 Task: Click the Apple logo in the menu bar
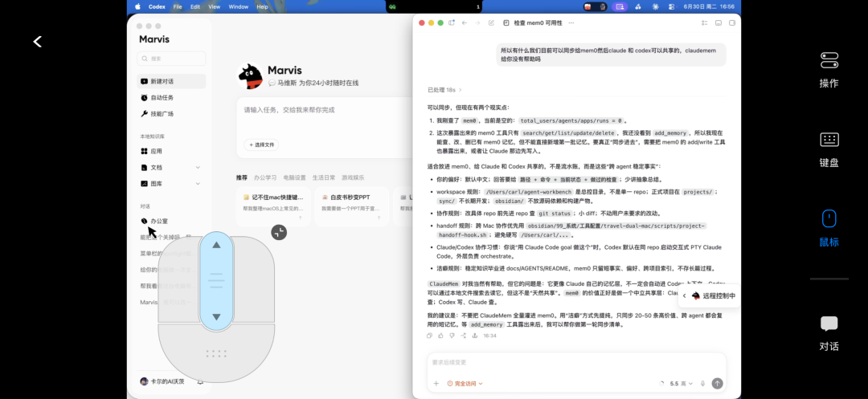click(138, 6)
